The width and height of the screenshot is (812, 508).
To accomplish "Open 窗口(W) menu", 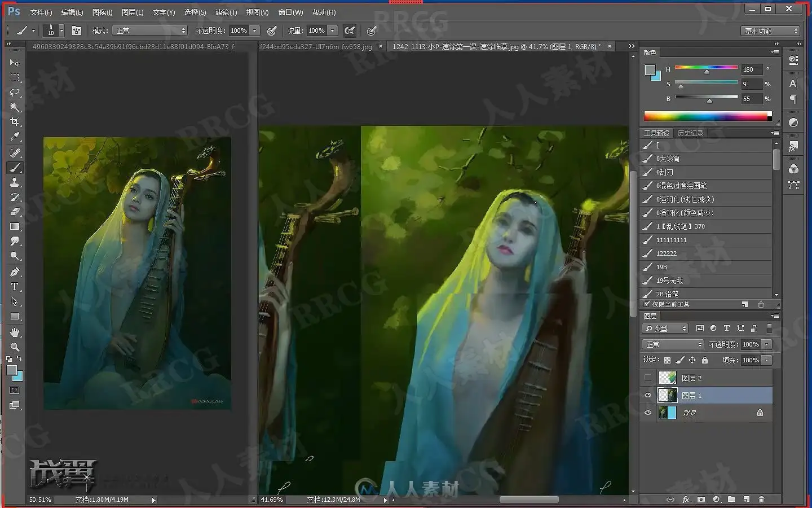I will pos(291,12).
